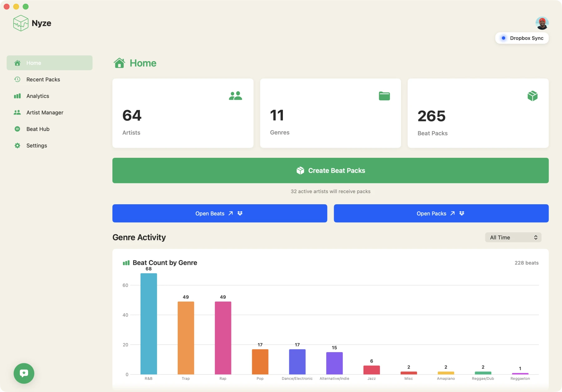Click the house icon beside Home heading
Screen dimensions: 562x392
[119, 63]
